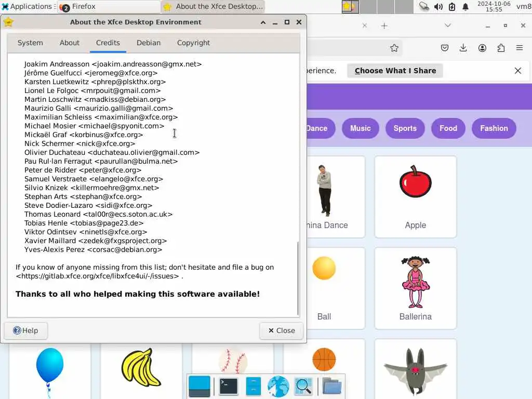Open the home folder dock icon
The image size is (532, 399).
point(332,386)
